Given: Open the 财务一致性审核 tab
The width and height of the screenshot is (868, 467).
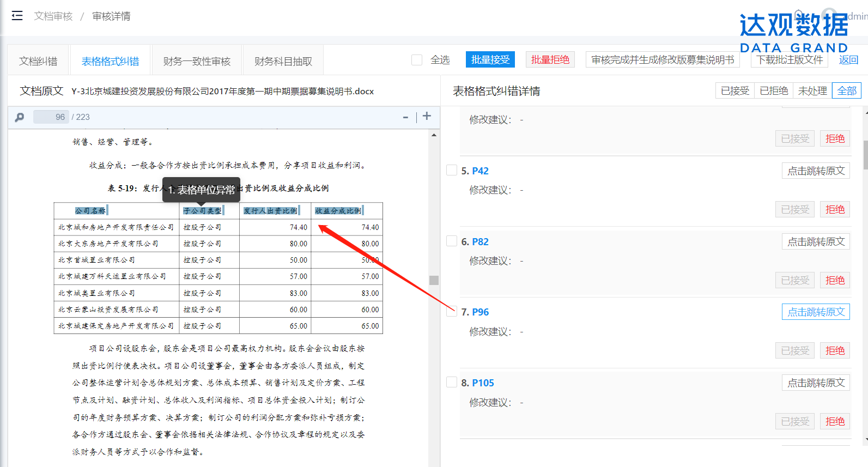Looking at the screenshot, I should (x=197, y=62).
